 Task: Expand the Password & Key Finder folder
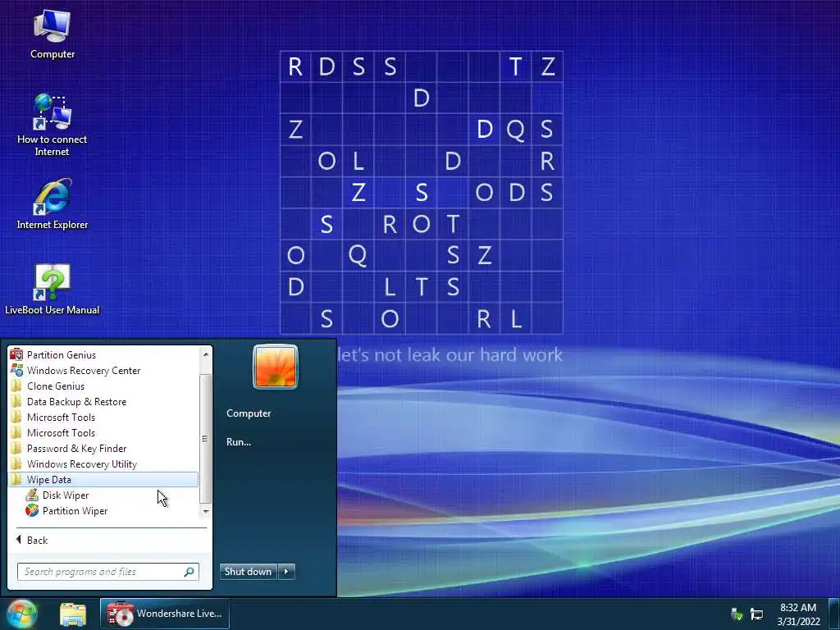pos(103,449)
